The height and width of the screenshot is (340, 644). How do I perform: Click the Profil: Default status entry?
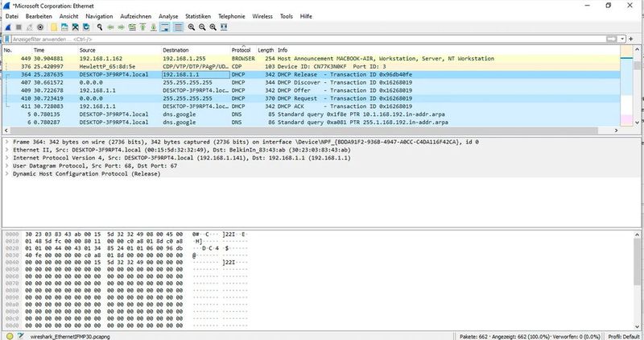(624, 337)
